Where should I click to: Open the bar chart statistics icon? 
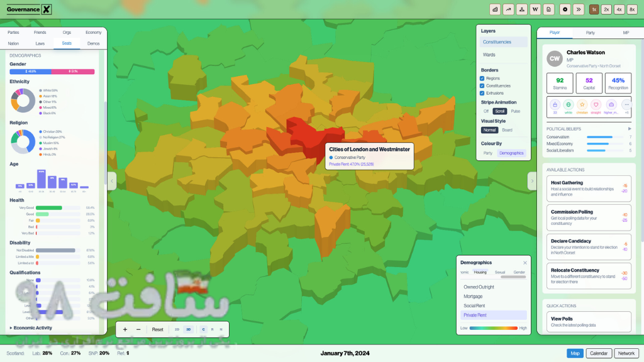click(495, 9)
